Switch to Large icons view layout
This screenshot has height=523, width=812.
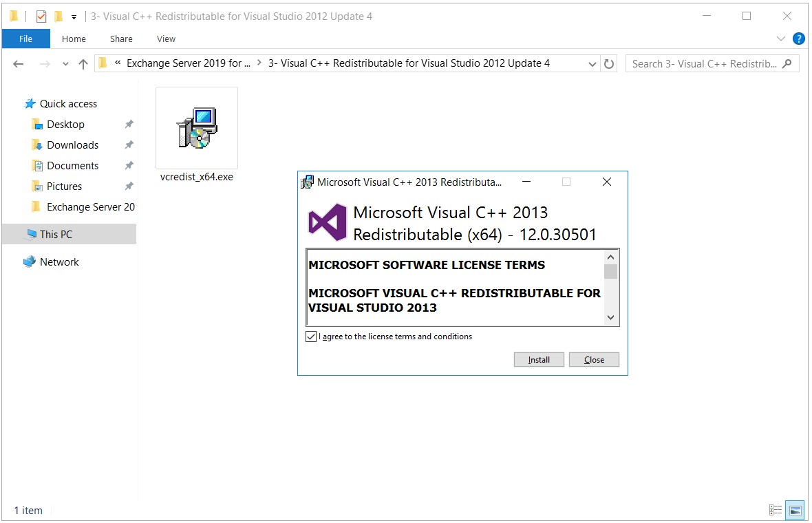click(795, 510)
